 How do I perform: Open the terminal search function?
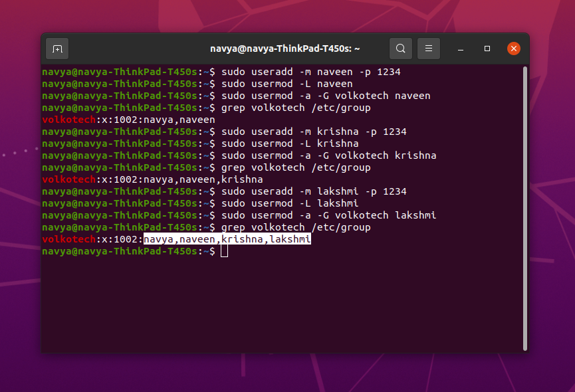(400, 48)
